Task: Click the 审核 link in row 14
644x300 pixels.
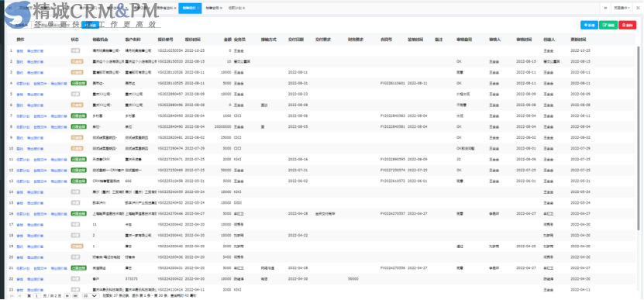Action: coord(19,192)
